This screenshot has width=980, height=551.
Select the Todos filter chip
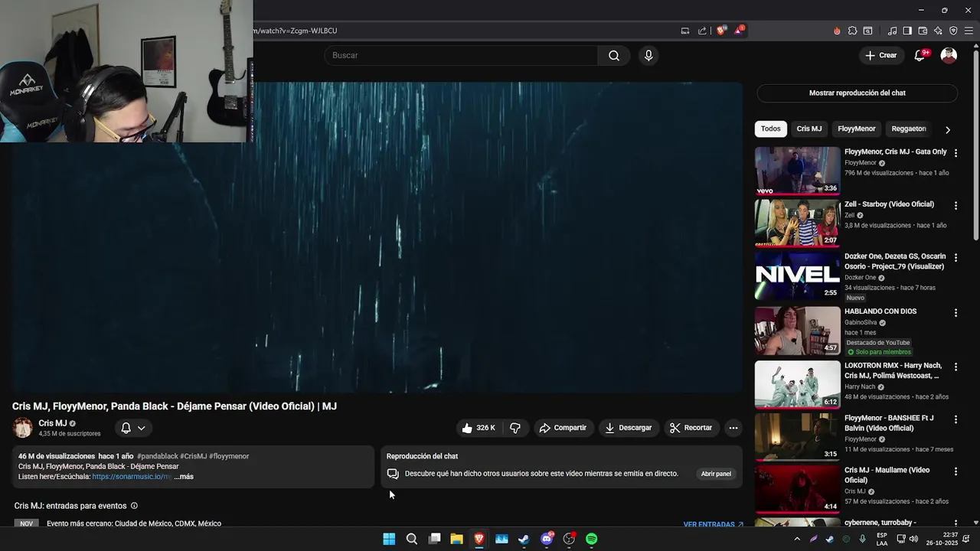771,129
